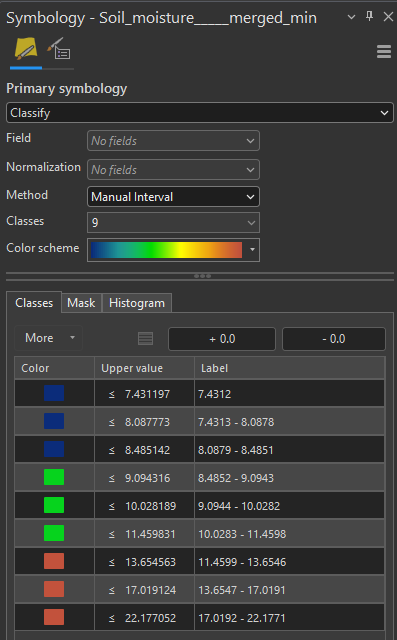Click the pane options chevron in title bar

[x=351, y=17]
